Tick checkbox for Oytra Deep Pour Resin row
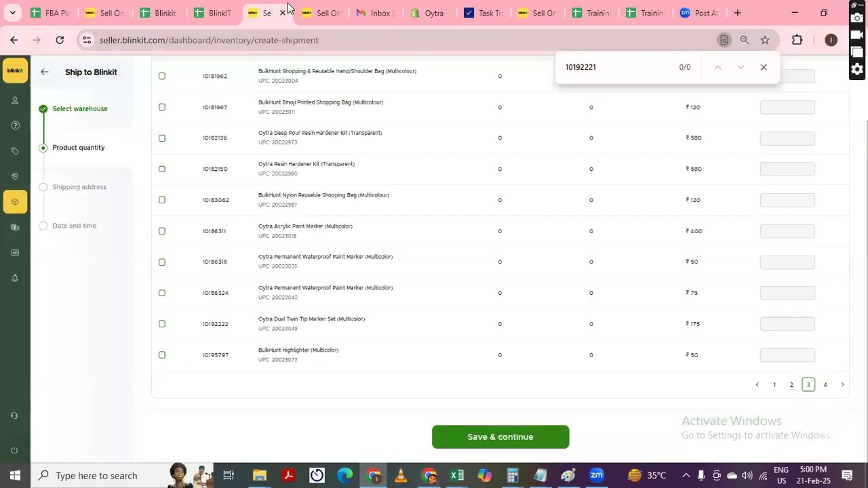 162,138
